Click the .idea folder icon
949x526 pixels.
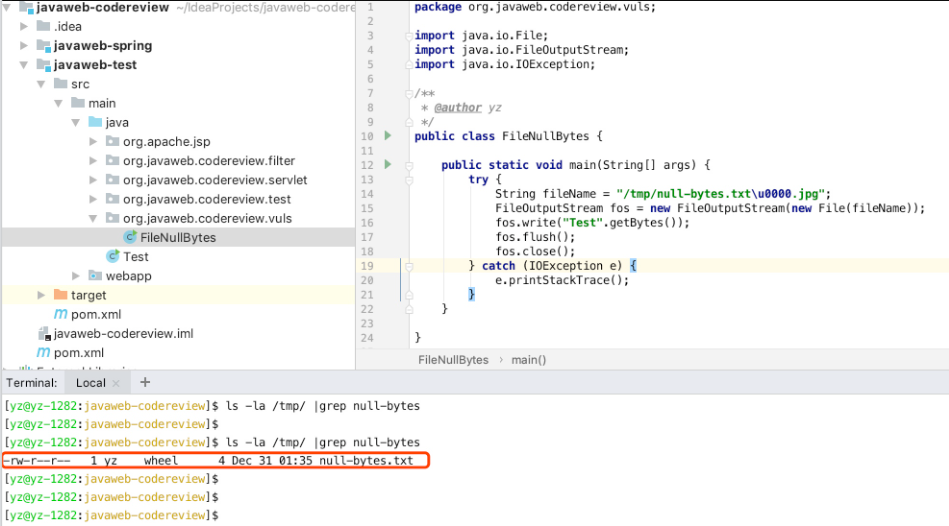(43, 26)
